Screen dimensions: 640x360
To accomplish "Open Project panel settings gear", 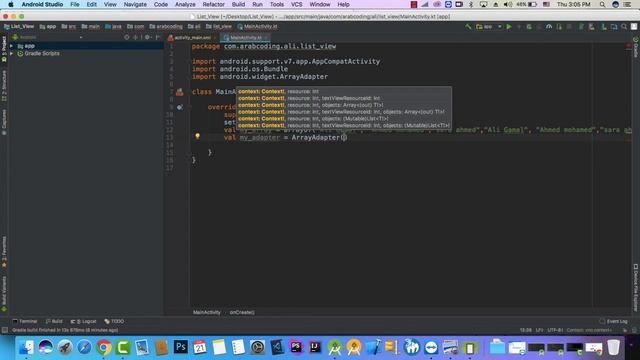I will (x=147, y=37).
